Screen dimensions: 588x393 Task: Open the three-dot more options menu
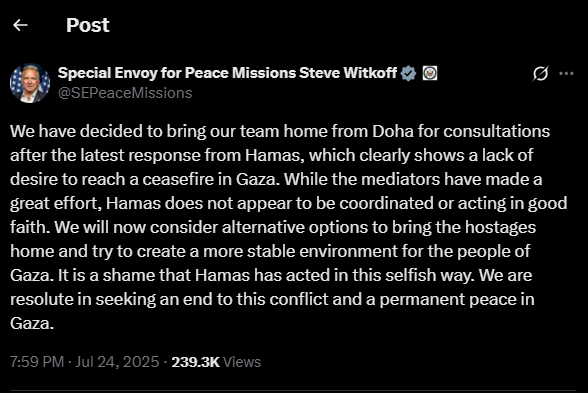click(x=566, y=74)
